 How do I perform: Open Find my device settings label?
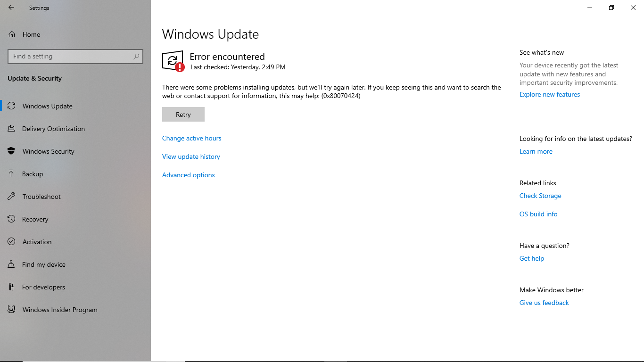pyautogui.click(x=44, y=264)
